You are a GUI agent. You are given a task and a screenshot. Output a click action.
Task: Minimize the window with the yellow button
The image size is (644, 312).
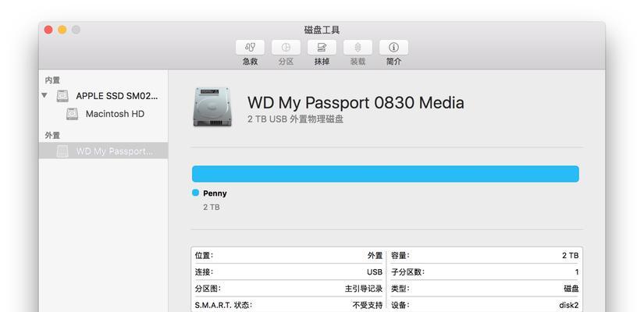coord(62,30)
